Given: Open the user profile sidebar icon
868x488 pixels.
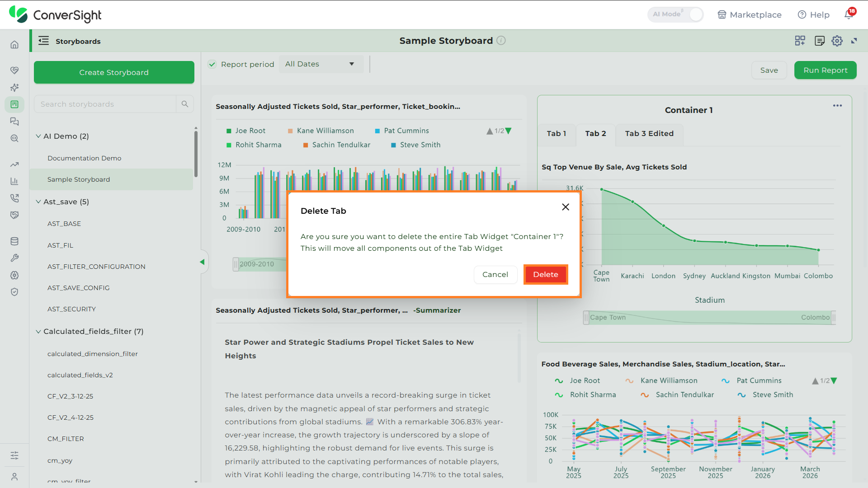Looking at the screenshot, I should (x=14, y=477).
